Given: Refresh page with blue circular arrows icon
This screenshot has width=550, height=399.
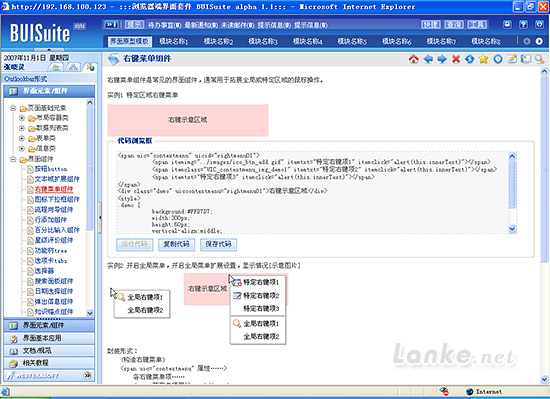Looking at the screenshot, I should coord(470,59).
